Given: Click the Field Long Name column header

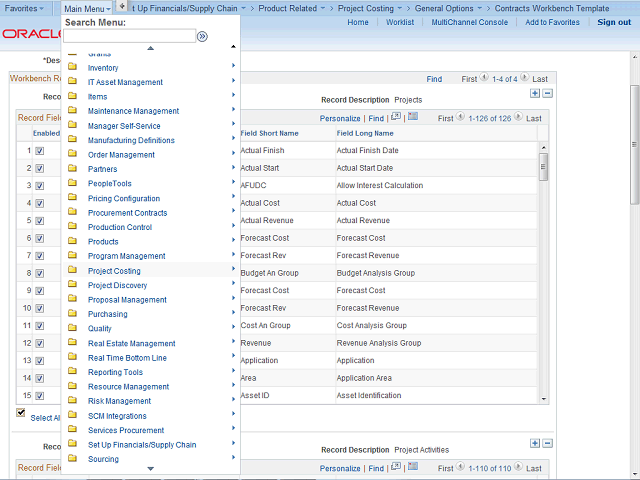Looking at the screenshot, I should point(365,133).
